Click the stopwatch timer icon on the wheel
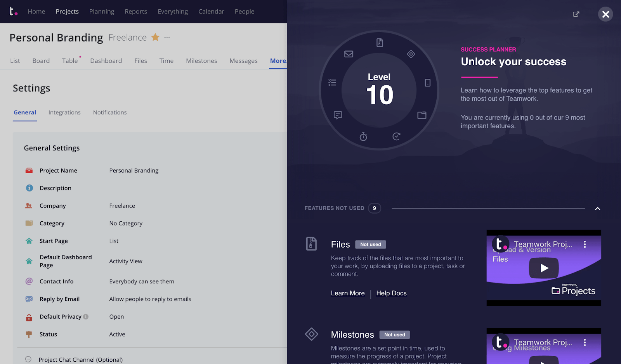This screenshot has width=621, height=364. [363, 136]
